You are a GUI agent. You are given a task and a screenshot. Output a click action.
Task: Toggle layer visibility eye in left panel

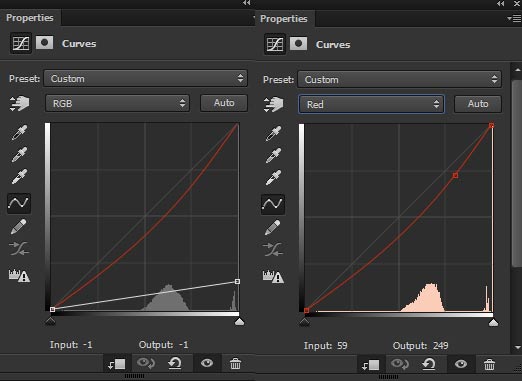pyautogui.click(x=207, y=363)
